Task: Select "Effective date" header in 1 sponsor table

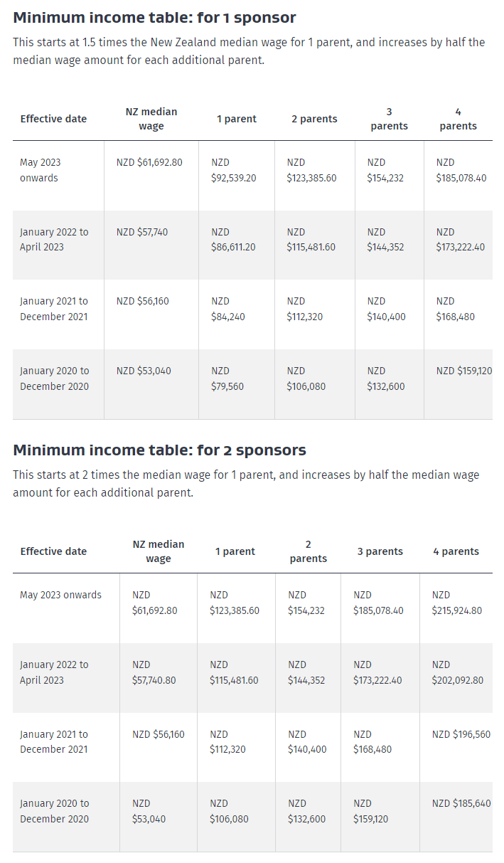Action: coord(53,119)
